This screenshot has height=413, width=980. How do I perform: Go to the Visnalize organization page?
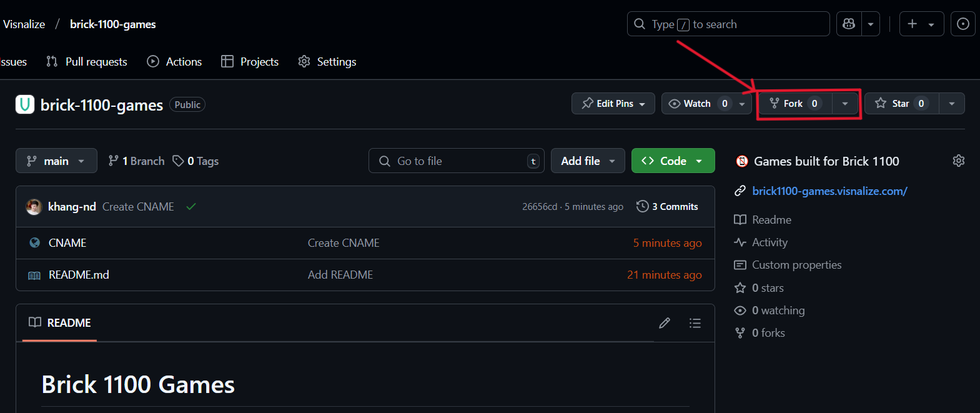(24, 24)
